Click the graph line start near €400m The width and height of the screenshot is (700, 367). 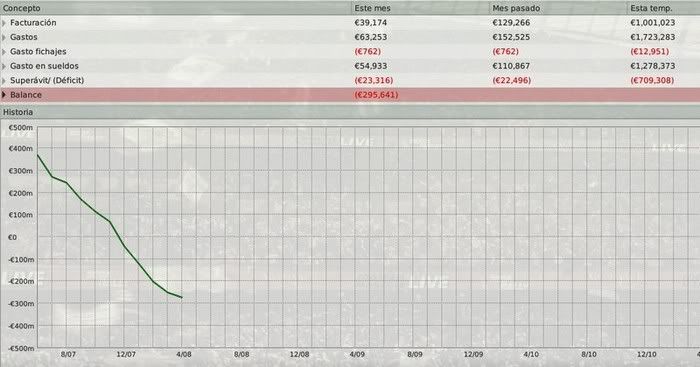(38, 155)
